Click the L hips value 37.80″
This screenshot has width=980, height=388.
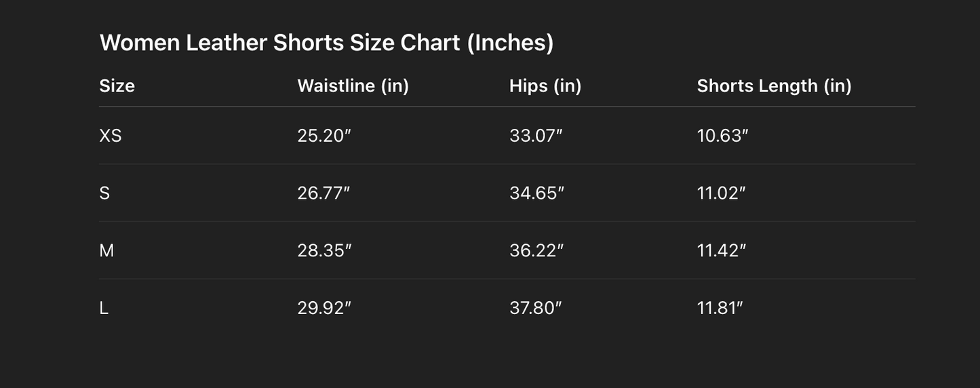coord(536,308)
